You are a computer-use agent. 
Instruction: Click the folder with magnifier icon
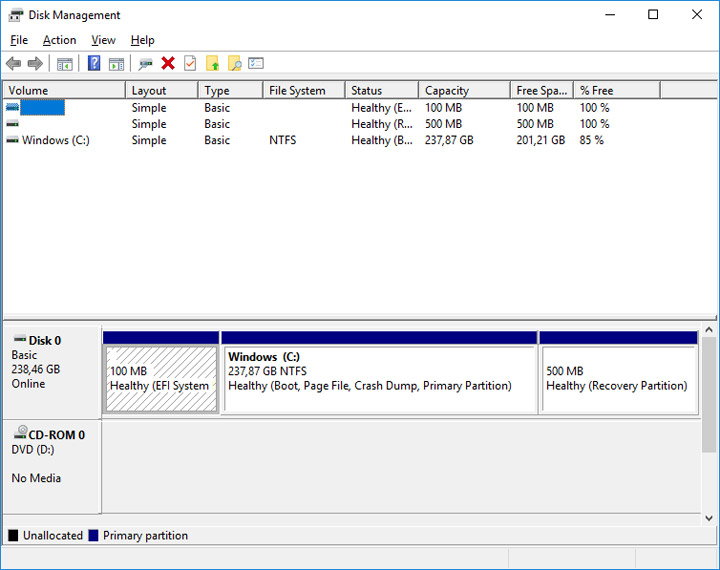coord(235,64)
